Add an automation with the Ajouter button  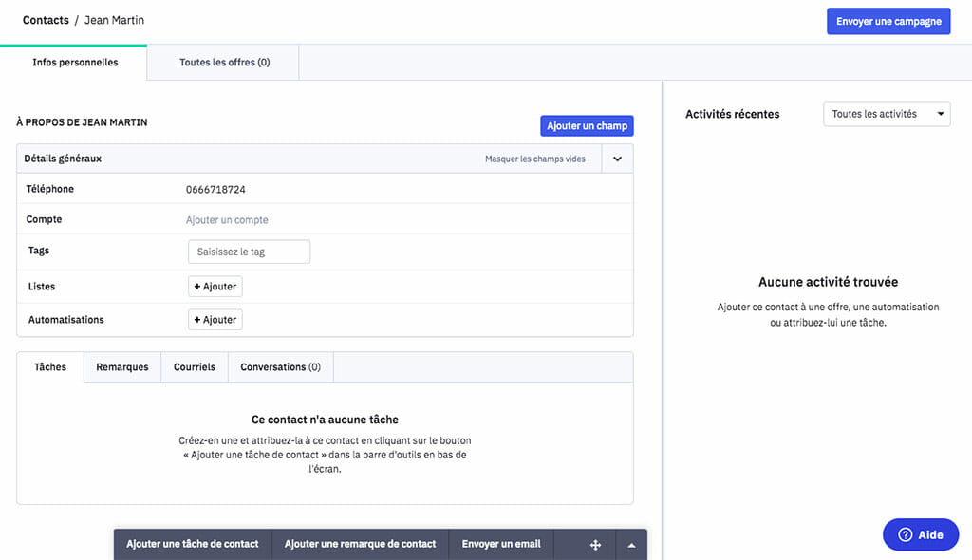215,319
